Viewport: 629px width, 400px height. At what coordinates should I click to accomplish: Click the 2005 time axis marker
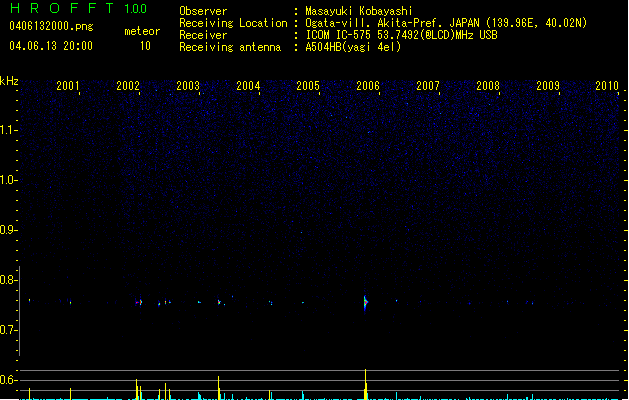click(x=308, y=85)
